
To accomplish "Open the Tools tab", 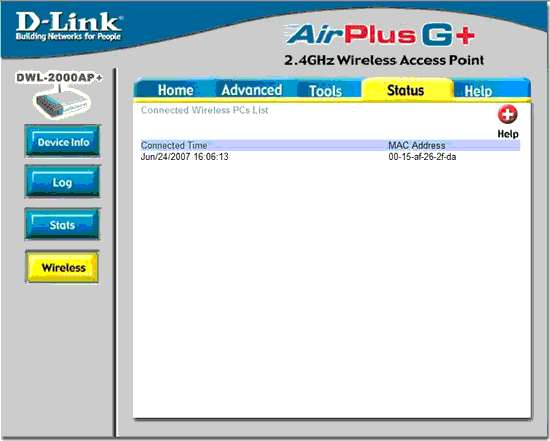I will [325, 91].
